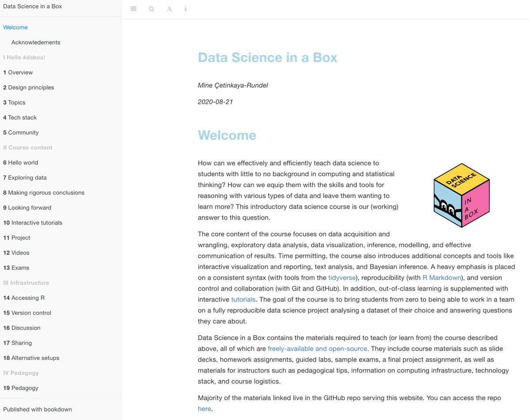The image size is (530, 420).
Task: Access the repo via the 'here' link
Action: 204,409
